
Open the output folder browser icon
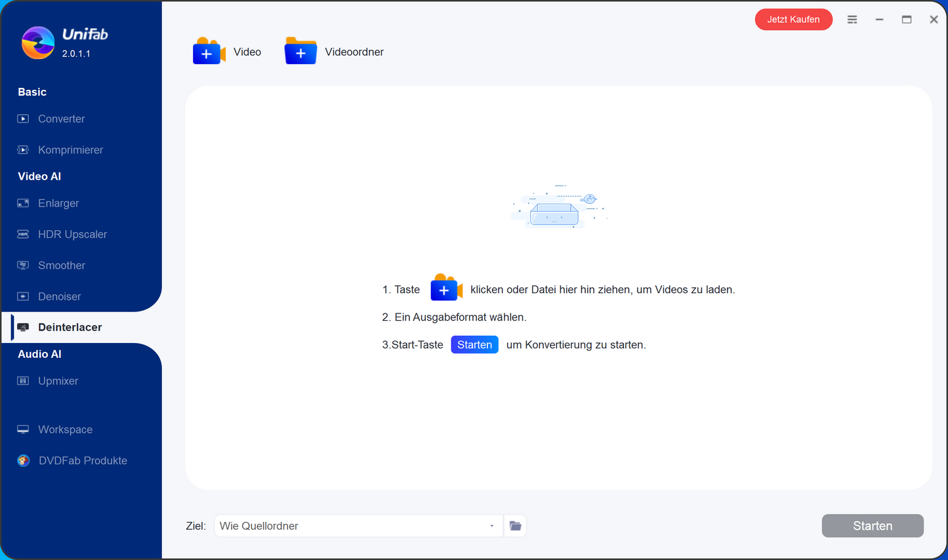tap(515, 525)
